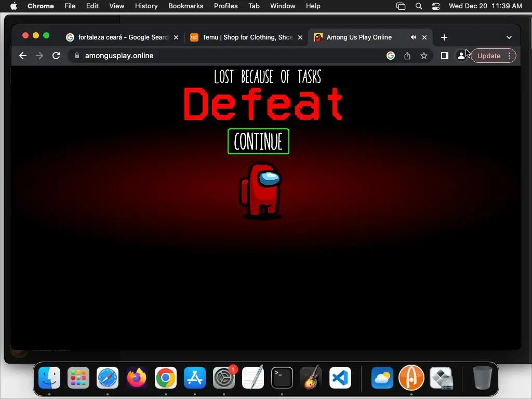The height and width of the screenshot is (399, 532).
Task: Open Safari from the Dock
Action: coord(108,378)
